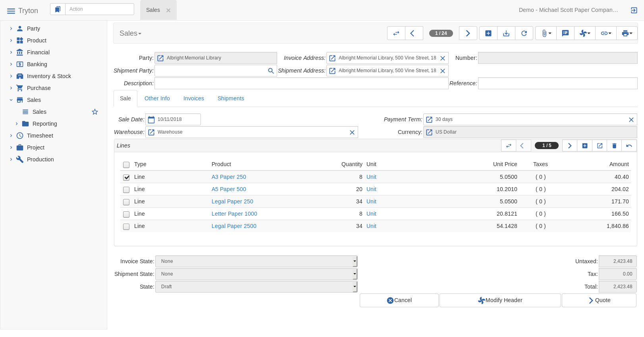644x337 pixels.
Task: Mark Sales menu item as favorite star
Action: (x=95, y=112)
